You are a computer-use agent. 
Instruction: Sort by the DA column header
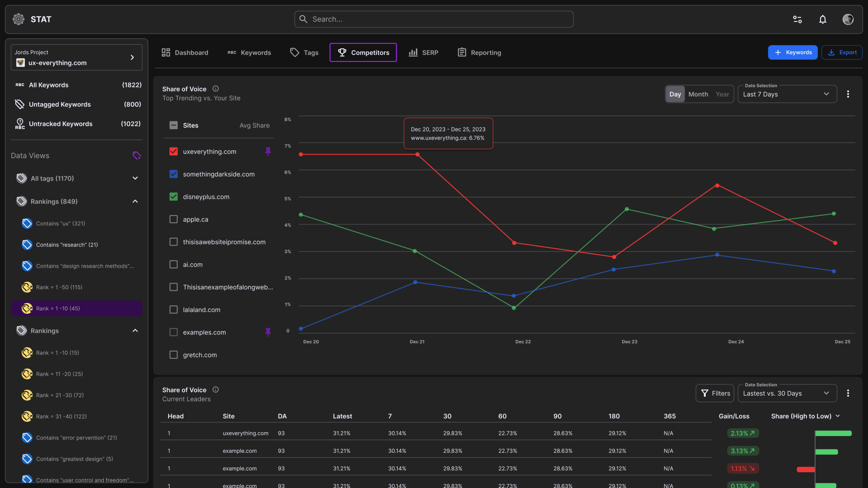(x=282, y=416)
